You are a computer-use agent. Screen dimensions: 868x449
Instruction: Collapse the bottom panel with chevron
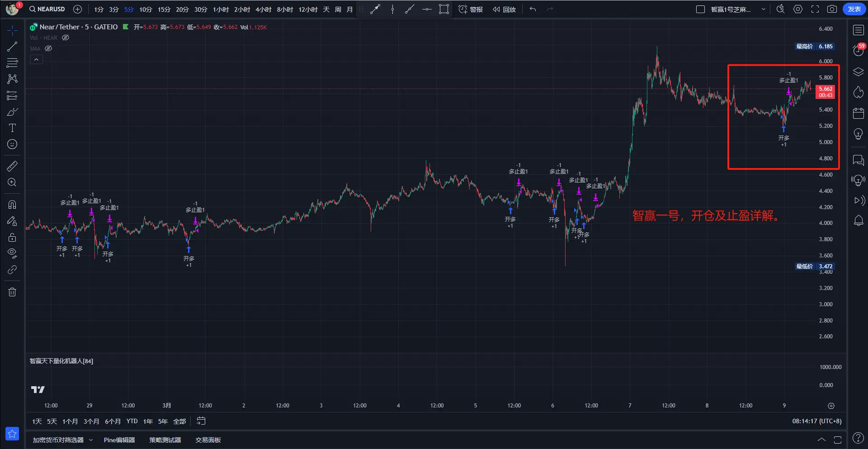point(821,440)
